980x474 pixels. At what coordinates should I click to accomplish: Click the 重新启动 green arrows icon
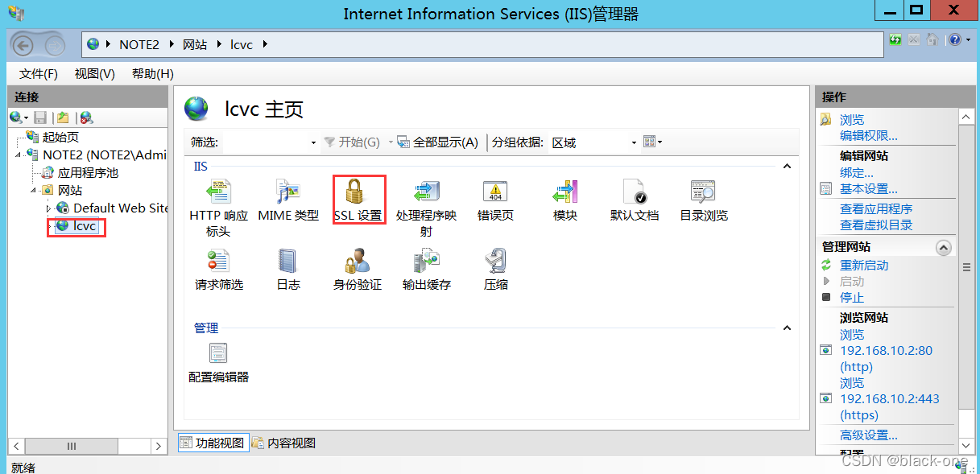point(825,265)
